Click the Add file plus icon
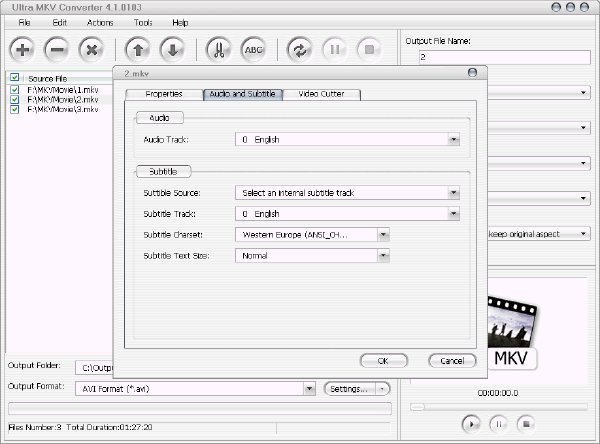600x444 pixels. point(22,49)
